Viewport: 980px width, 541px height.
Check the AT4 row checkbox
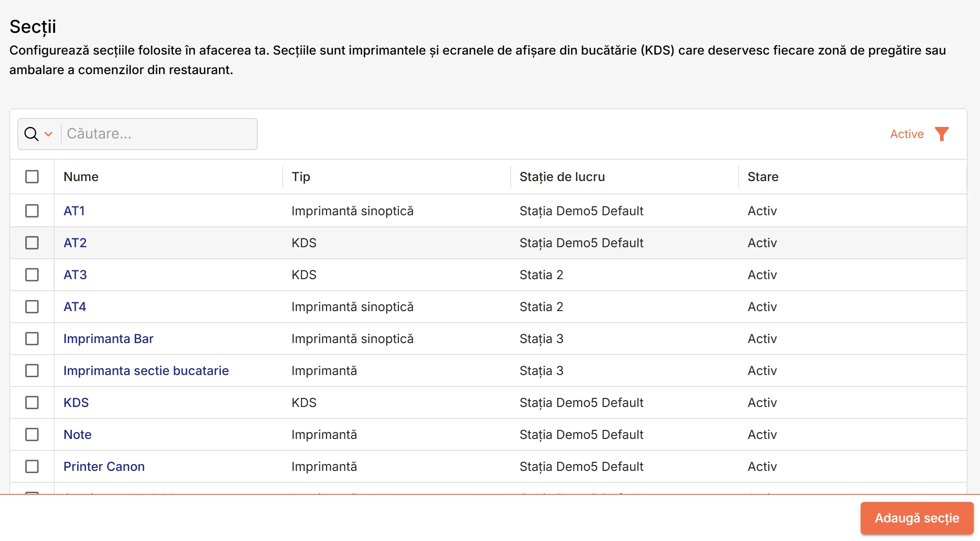[x=32, y=307]
